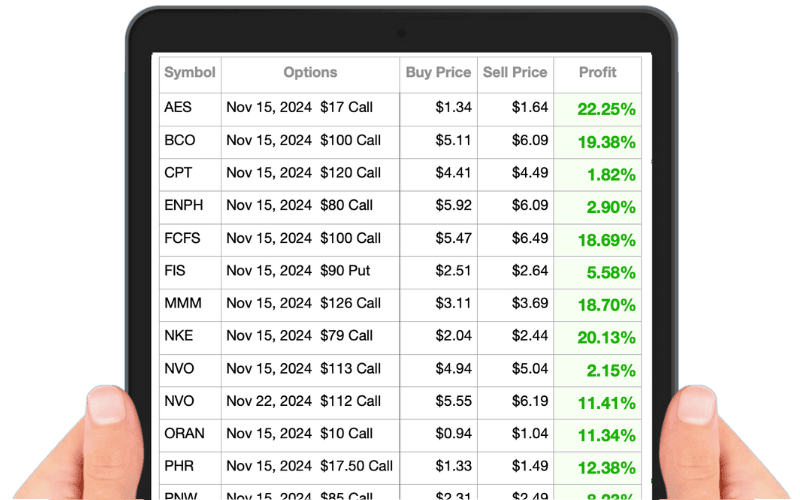Screen dimensions: 800x500
Task: Click the ORAN symbol
Action: pos(185,434)
